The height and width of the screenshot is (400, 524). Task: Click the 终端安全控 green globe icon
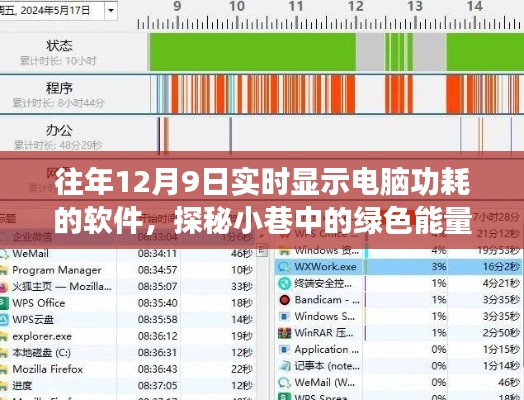pos(284,283)
